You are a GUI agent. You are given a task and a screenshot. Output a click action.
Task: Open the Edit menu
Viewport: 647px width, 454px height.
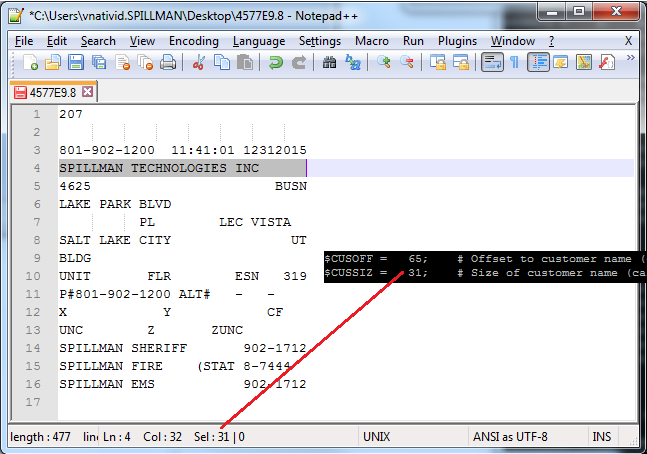point(57,41)
